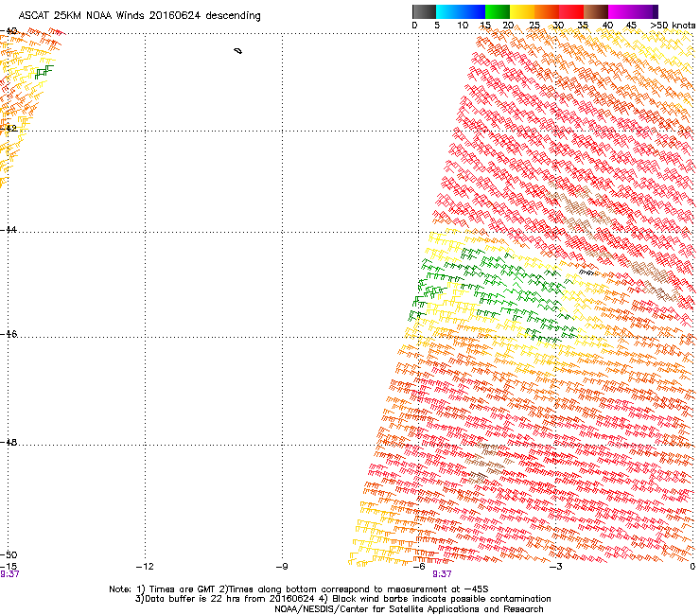The width and height of the screenshot is (700, 615).
Task: Click the '-9' longitude axis label
Action: point(282,567)
